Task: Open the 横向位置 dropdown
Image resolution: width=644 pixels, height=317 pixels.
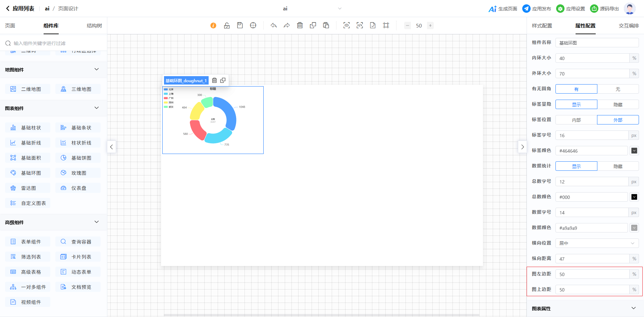Action: coord(597,243)
